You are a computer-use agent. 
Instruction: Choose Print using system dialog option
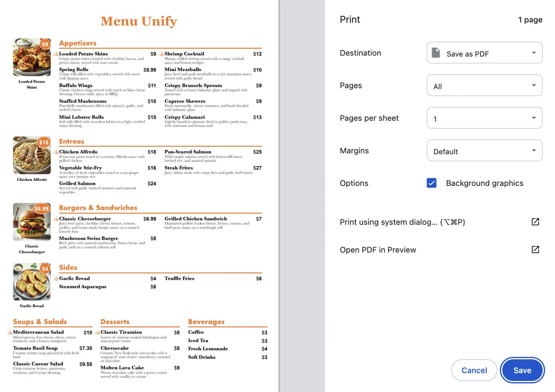click(x=402, y=222)
